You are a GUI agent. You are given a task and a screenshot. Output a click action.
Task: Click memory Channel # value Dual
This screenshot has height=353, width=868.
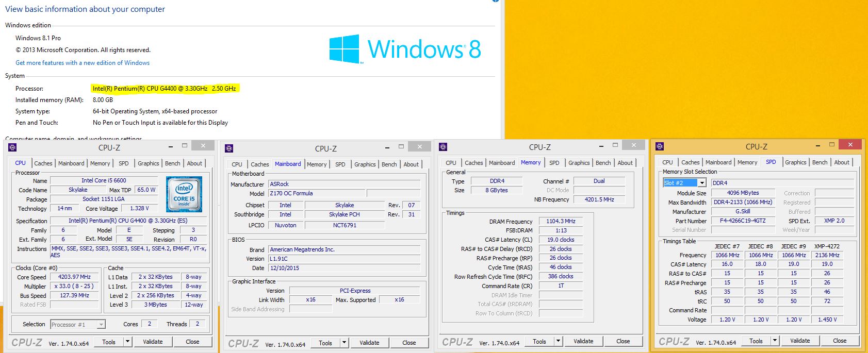point(599,181)
